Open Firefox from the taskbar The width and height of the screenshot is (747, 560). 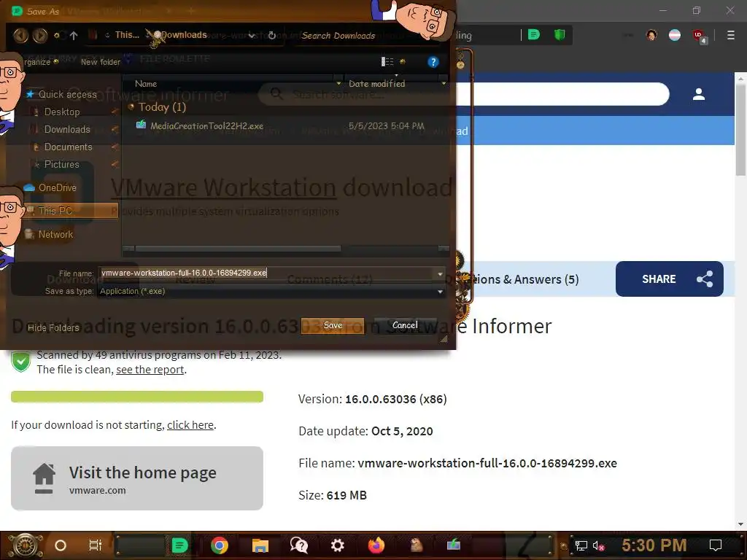376,545
